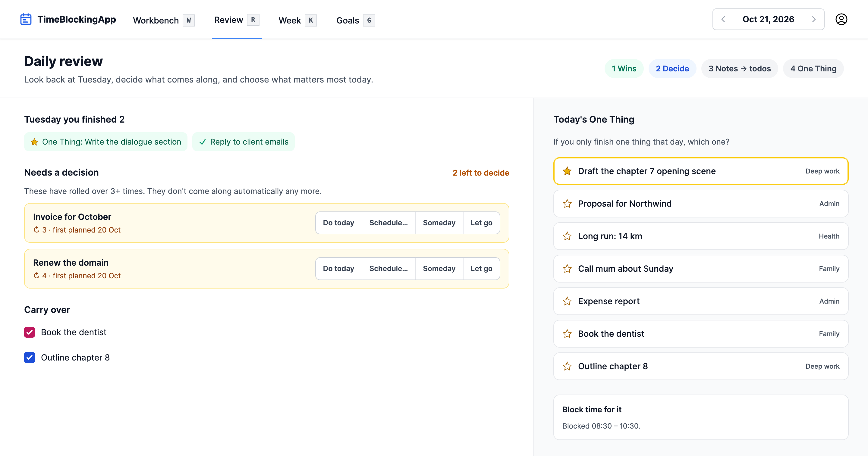Viewport: 868px width, 456px height.
Task: Open Schedule... for Invoice for October
Action: tap(388, 223)
